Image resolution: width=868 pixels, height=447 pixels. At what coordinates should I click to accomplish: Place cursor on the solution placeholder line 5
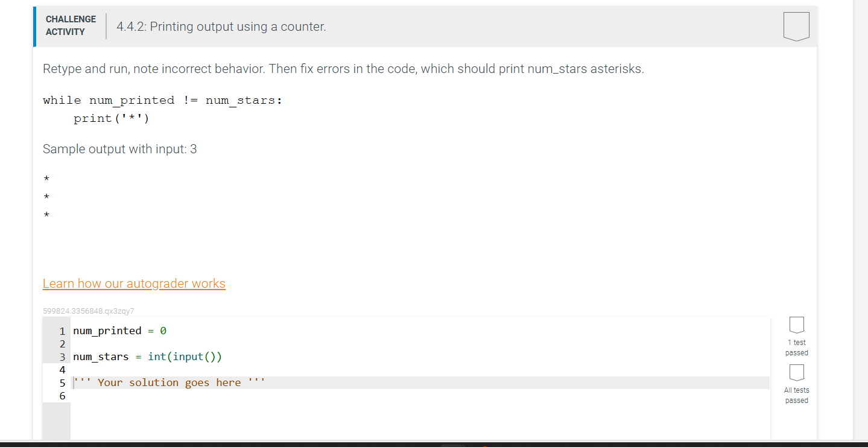click(x=168, y=382)
